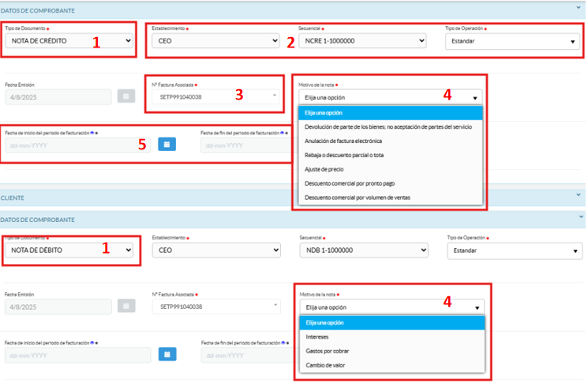The image size is (588, 384).
Task: Click N° Factura Asociada field in debit note form
Action: click(215, 307)
